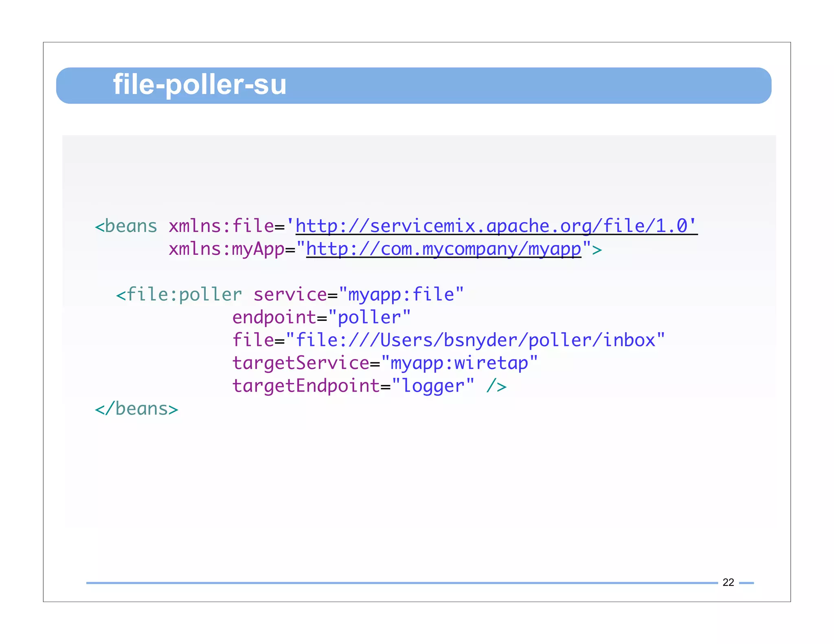The image size is (834, 644).
Task: Click the targetService="myapp:wiretap" line
Action: 385,363
